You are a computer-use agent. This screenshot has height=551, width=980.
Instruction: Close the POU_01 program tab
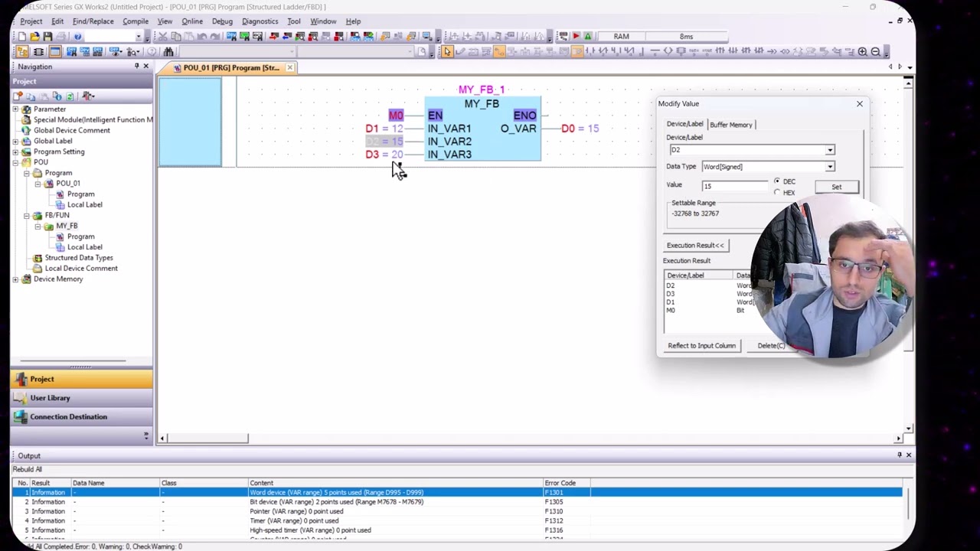click(x=290, y=67)
